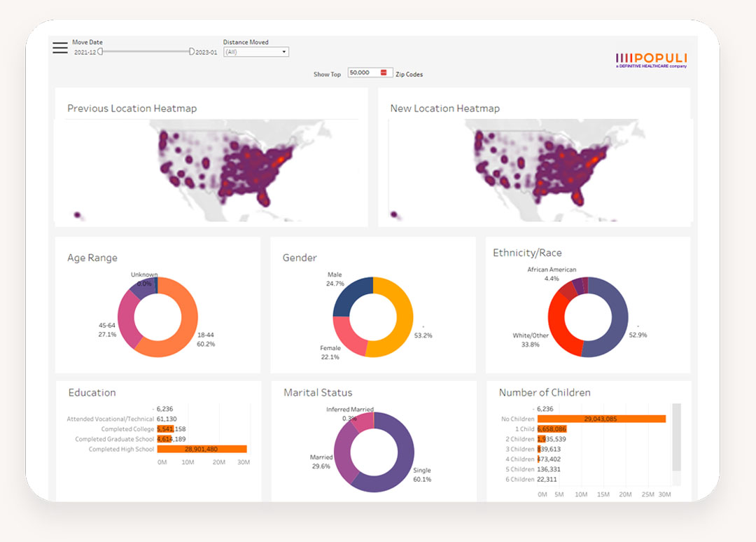Click the Completed High School bar
This screenshot has width=756, height=542.
point(202,449)
